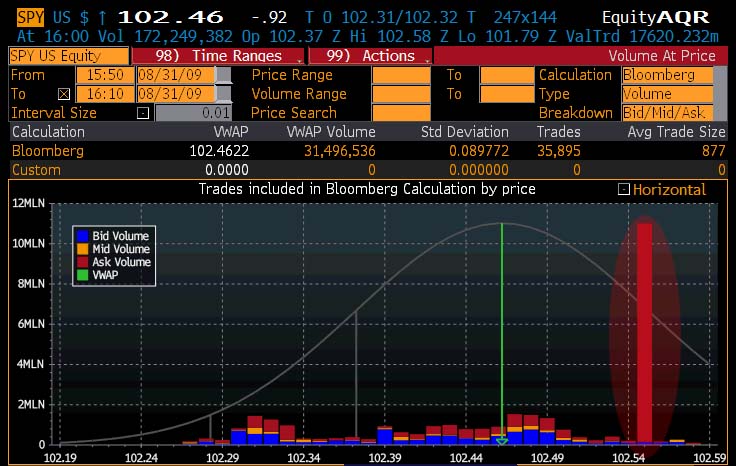Click the last price 102.46 in header
This screenshot has width=736, height=466.
pyautogui.click(x=170, y=17)
